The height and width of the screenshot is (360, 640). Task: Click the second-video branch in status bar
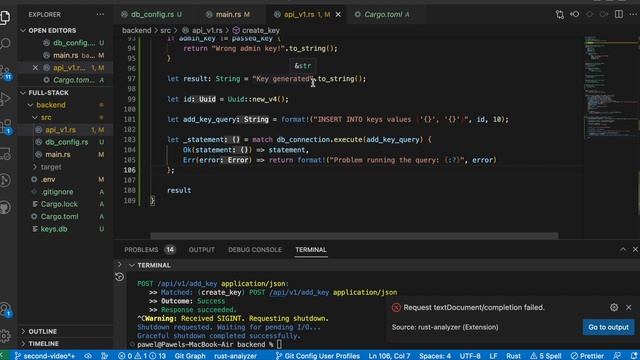click(x=45, y=356)
